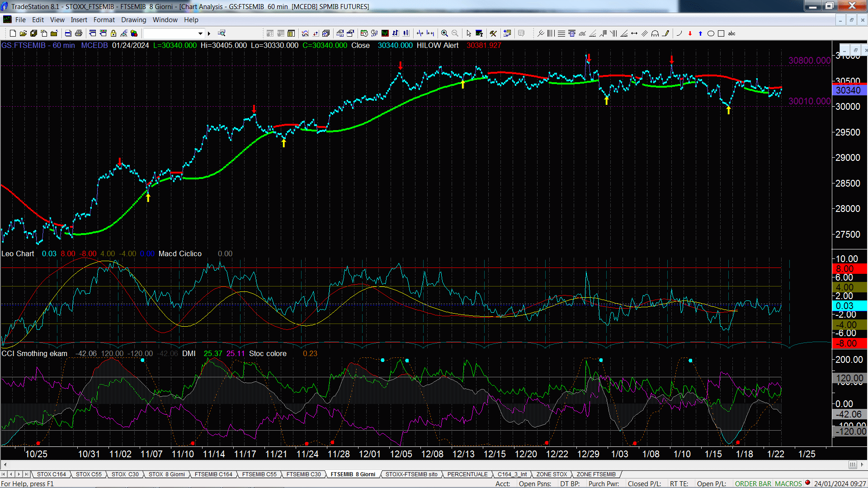Open the Insert menu
868x488 pixels.
tap(79, 20)
